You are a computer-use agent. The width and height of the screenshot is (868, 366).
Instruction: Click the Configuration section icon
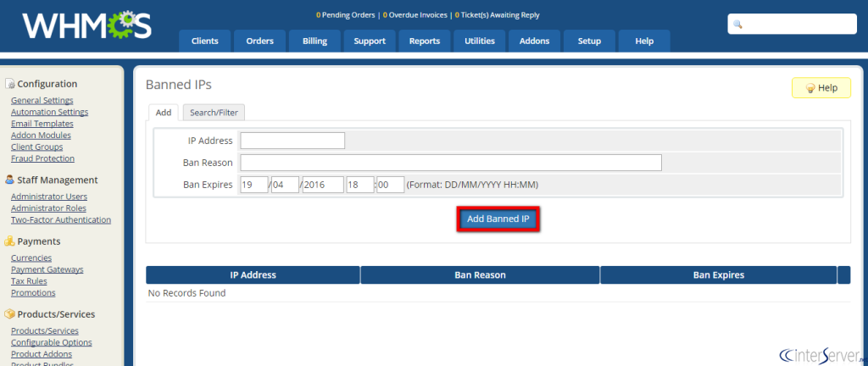point(9,84)
